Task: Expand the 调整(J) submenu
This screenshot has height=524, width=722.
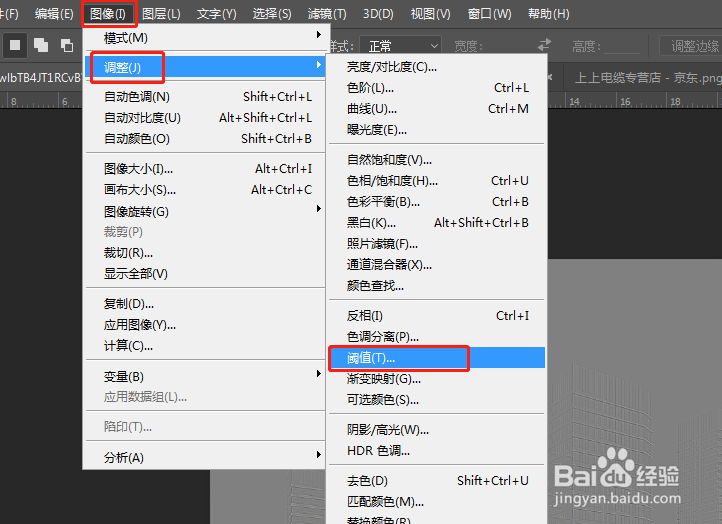Action: (205, 67)
